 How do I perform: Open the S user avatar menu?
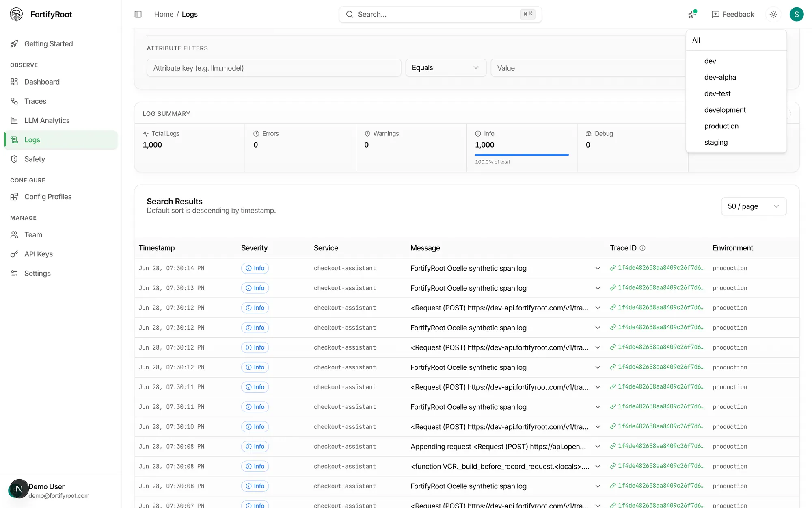pos(797,14)
